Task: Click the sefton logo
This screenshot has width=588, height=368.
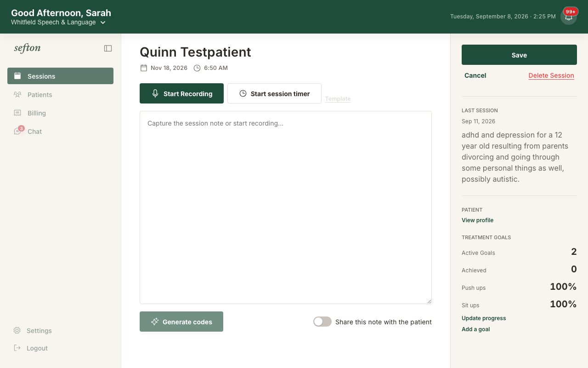Action: click(x=28, y=48)
